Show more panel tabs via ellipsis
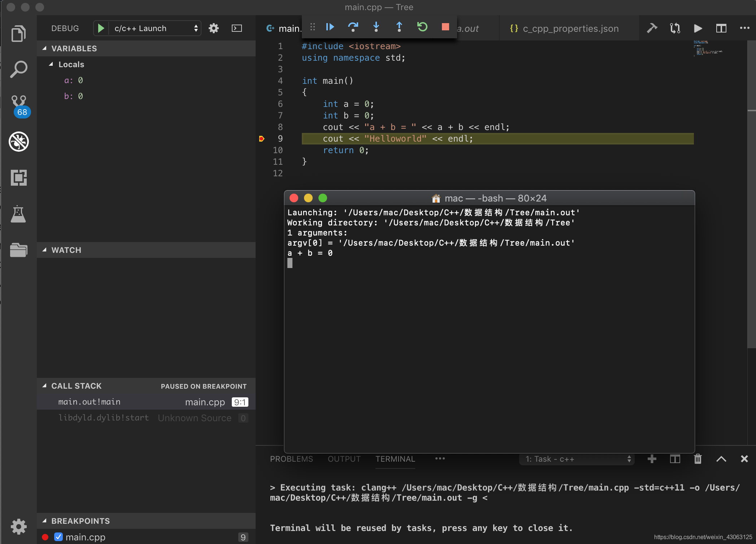756x544 pixels. [440, 458]
